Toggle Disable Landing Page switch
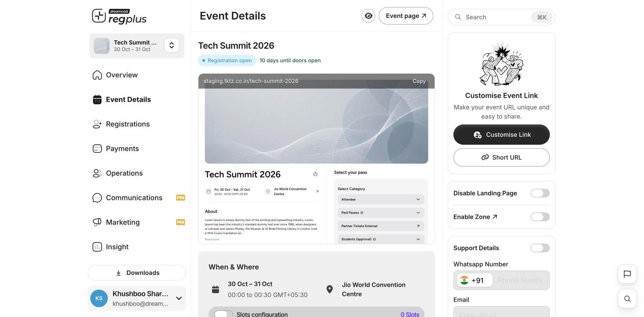Image resolution: width=644 pixels, height=317 pixels. pos(540,193)
